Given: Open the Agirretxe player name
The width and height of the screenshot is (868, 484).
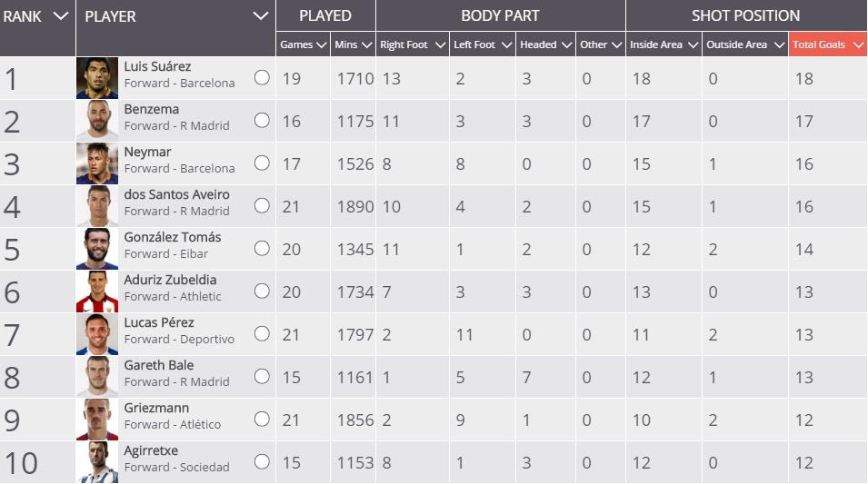Looking at the screenshot, I should coord(151,450).
